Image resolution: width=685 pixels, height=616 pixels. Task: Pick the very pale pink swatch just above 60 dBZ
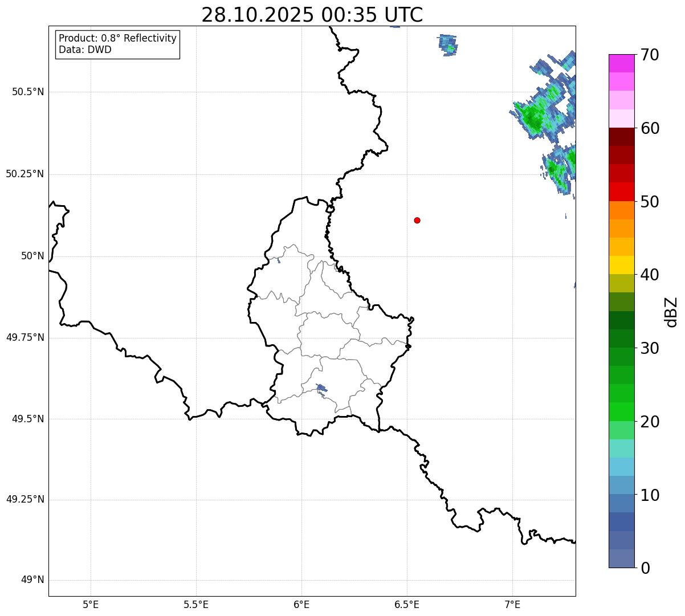pos(621,119)
